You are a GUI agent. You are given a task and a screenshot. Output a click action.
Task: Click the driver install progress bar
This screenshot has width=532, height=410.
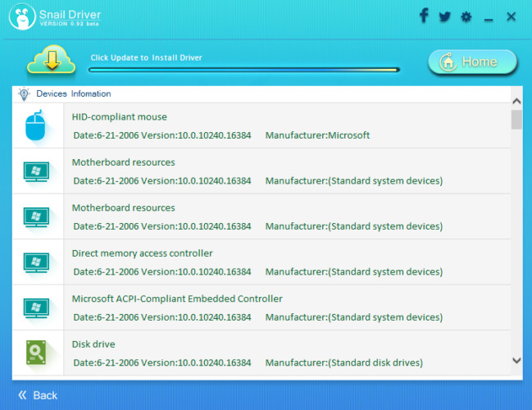coord(243,71)
